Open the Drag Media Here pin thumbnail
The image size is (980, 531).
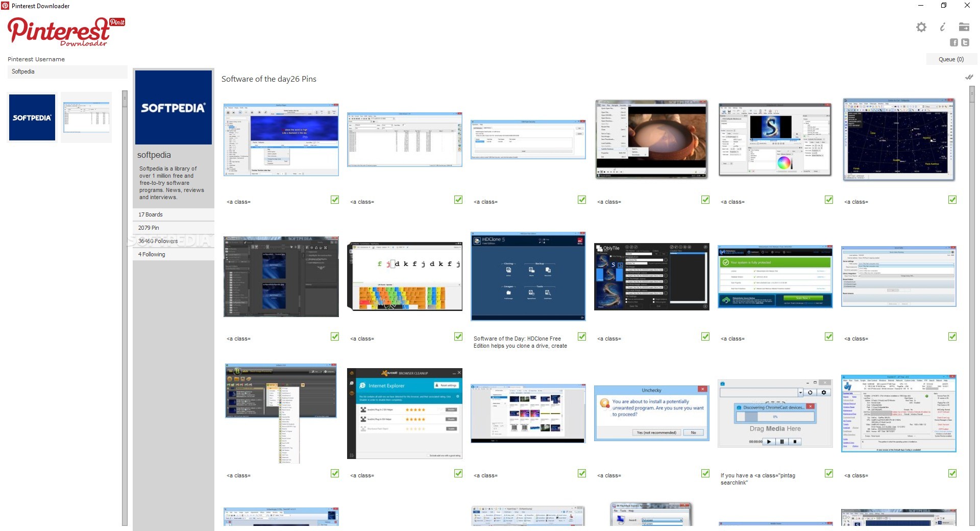pyautogui.click(x=775, y=413)
